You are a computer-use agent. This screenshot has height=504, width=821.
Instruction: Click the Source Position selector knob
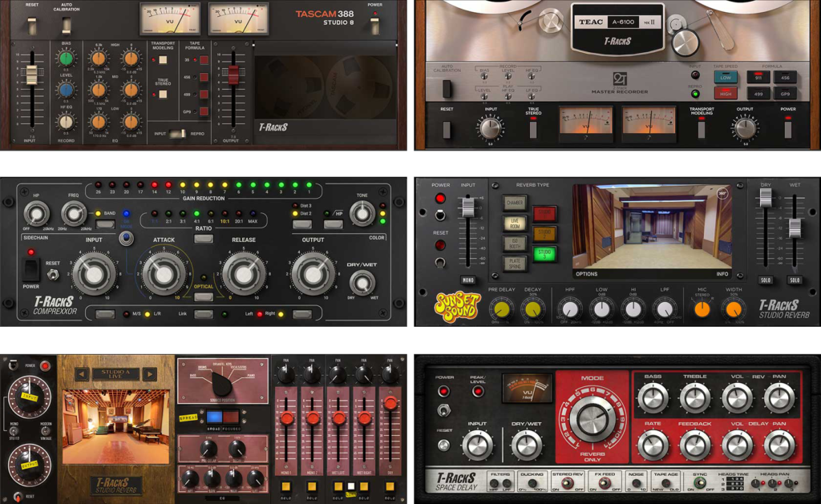(x=223, y=384)
